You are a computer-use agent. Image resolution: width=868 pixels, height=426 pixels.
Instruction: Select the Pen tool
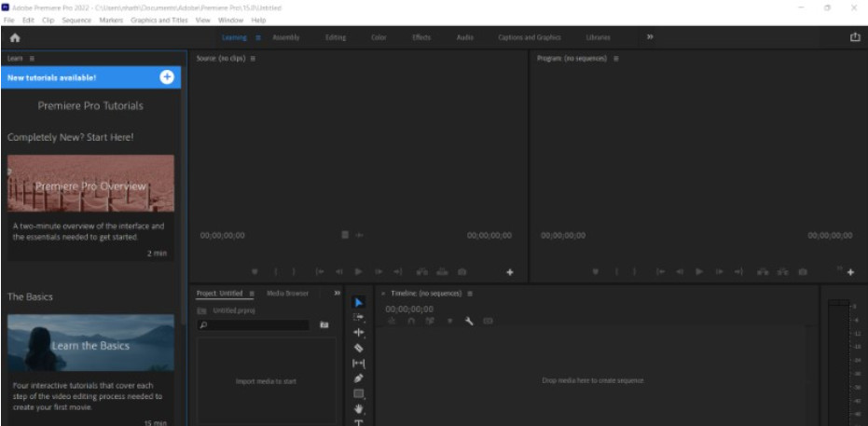[x=359, y=378]
